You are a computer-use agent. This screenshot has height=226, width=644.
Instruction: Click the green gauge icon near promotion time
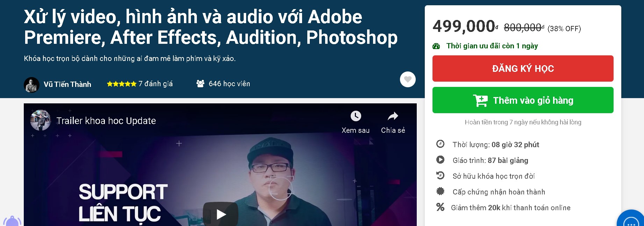tap(436, 46)
